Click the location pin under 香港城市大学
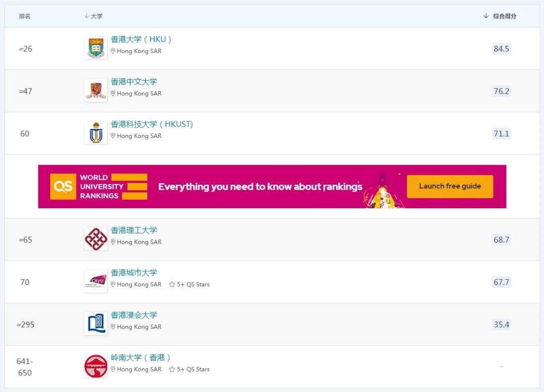Screen dimensions: 544x392 [113, 284]
